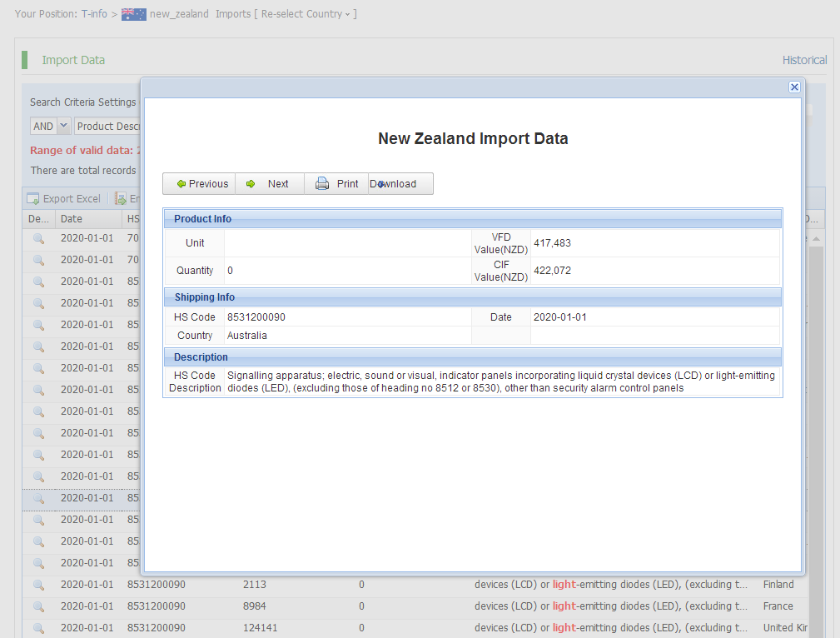This screenshot has height=638, width=840.
Task: Click the grid scrollbar up arrow
Action: point(816,239)
